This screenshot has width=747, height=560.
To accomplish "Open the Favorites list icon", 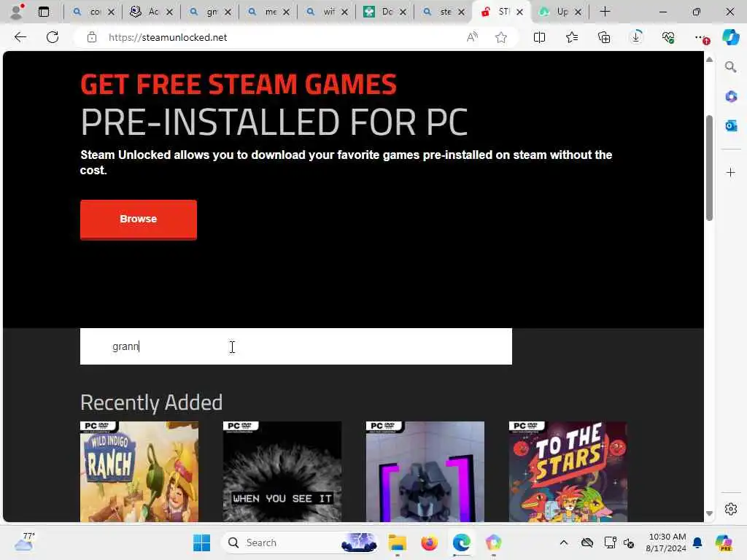I will point(572,37).
